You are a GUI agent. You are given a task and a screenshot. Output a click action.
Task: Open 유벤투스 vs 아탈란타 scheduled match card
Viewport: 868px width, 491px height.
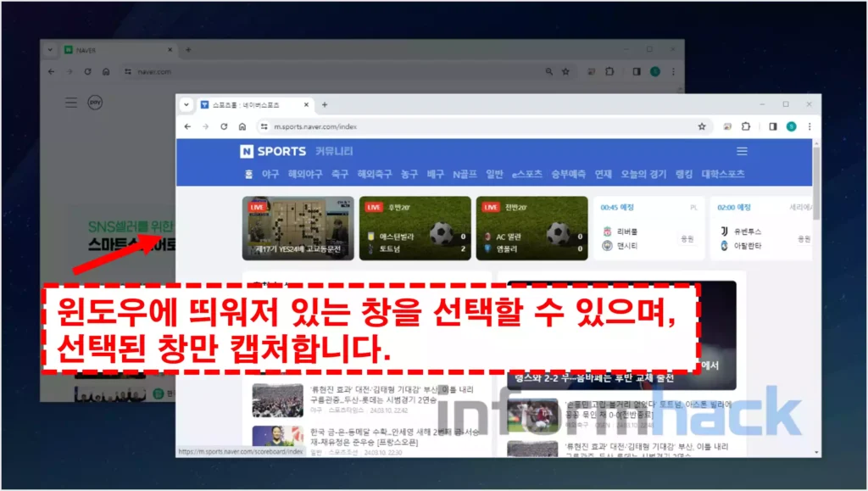click(x=761, y=228)
